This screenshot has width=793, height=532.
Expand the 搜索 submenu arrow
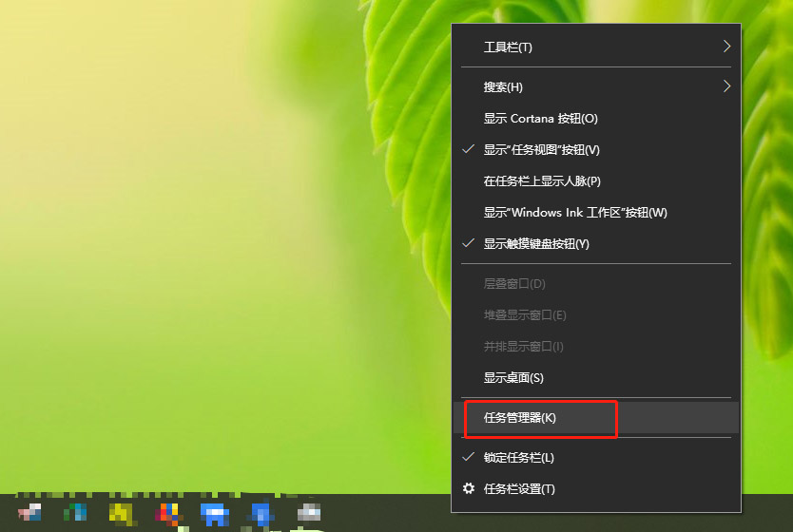pyautogui.click(x=726, y=86)
